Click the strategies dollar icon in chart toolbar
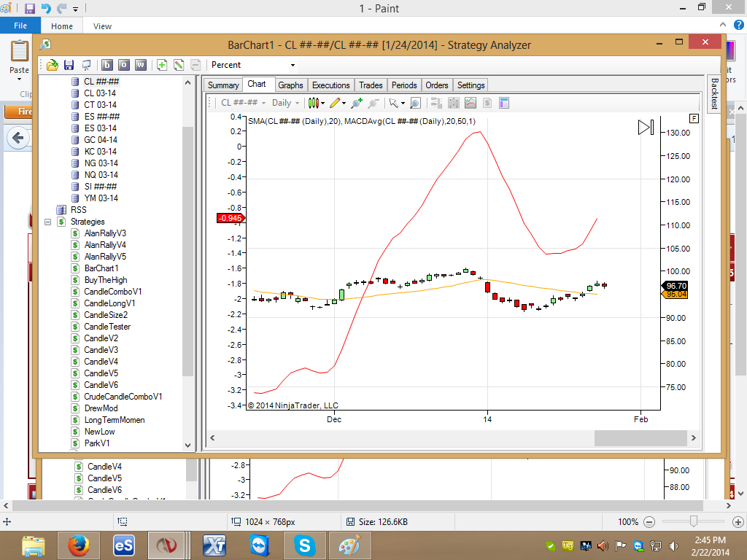Screen dimensions: 747x560 coord(487,103)
